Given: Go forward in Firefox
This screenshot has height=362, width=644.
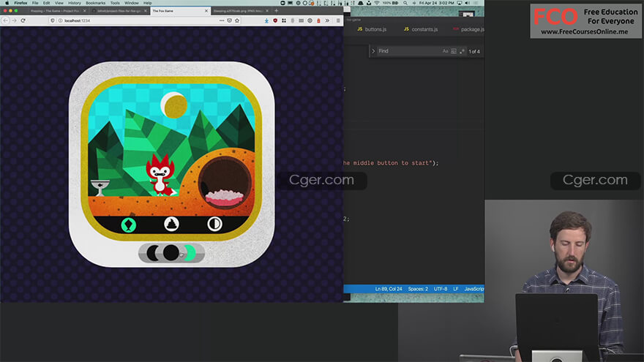Looking at the screenshot, I should coord(15,20).
